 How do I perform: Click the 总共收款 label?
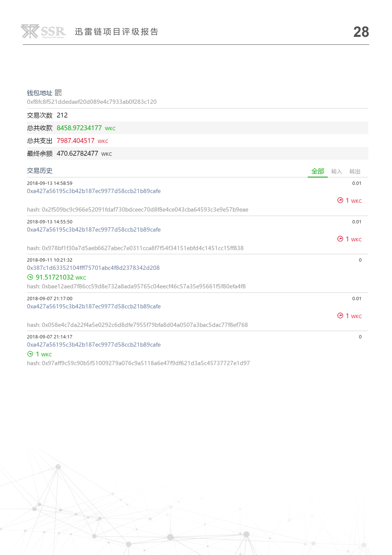coord(40,128)
